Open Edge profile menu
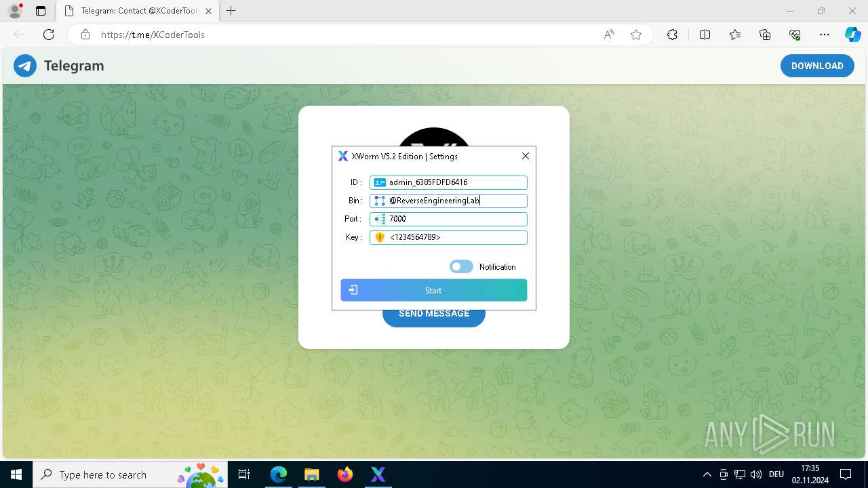The height and width of the screenshot is (488, 868). click(x=15, y=11)
